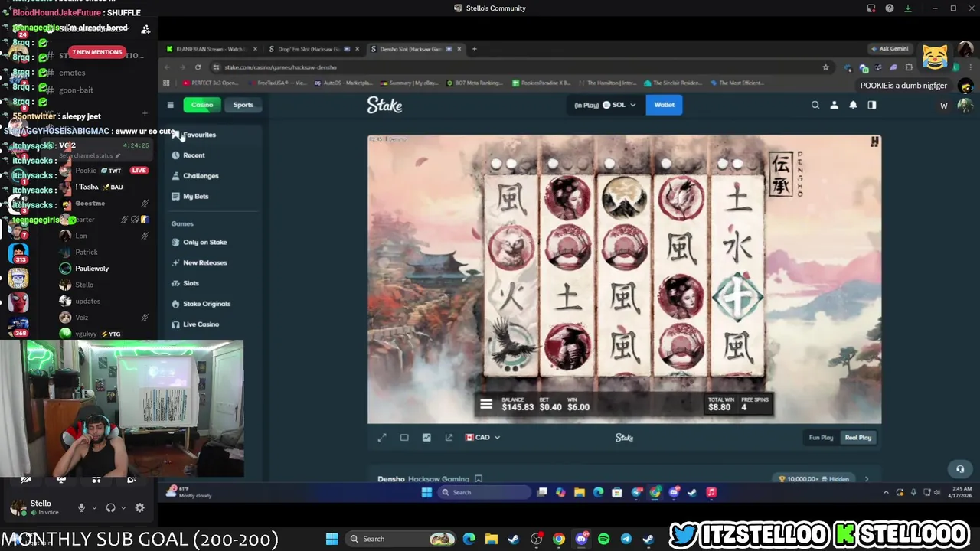Screen dimensions: 980x551
Task: Pop out the game window icon
Action: 449,437
